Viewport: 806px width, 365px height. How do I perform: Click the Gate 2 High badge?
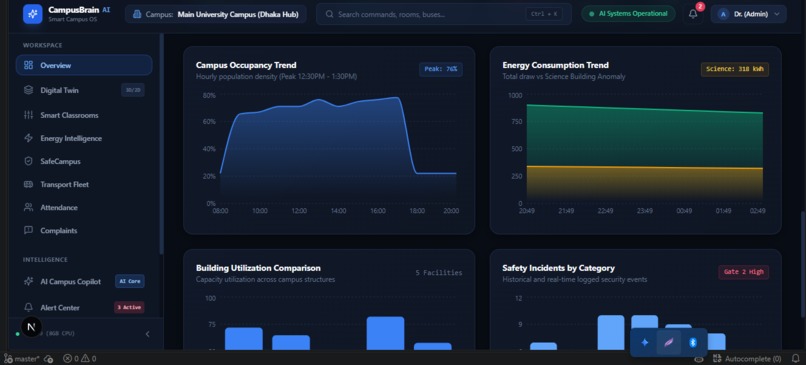743,272
